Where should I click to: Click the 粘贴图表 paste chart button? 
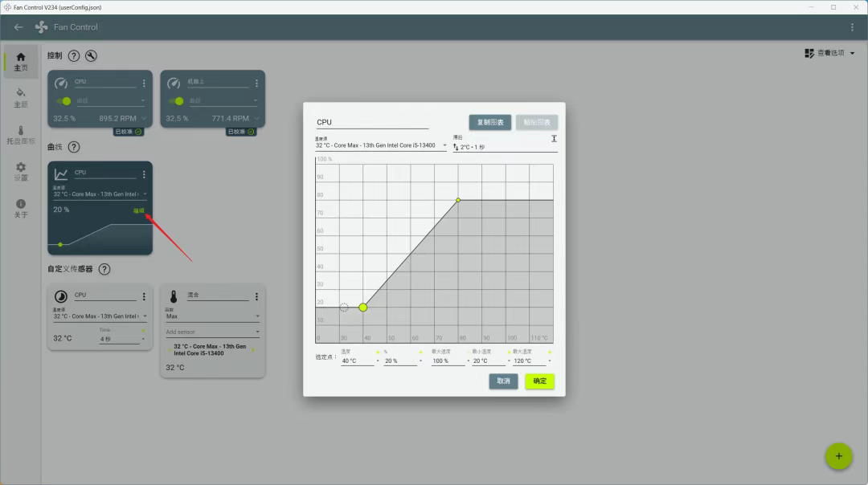click(536, 122)
